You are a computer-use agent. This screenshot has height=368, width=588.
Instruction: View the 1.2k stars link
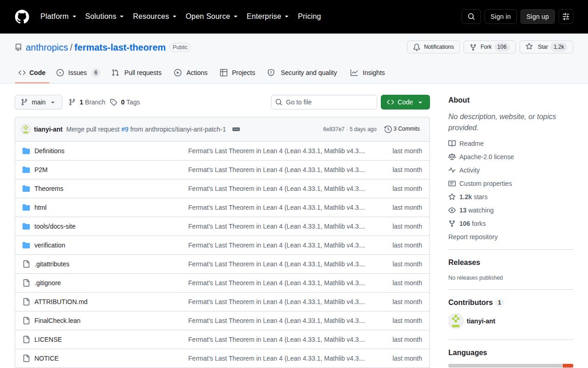click(x=469, y=197)
